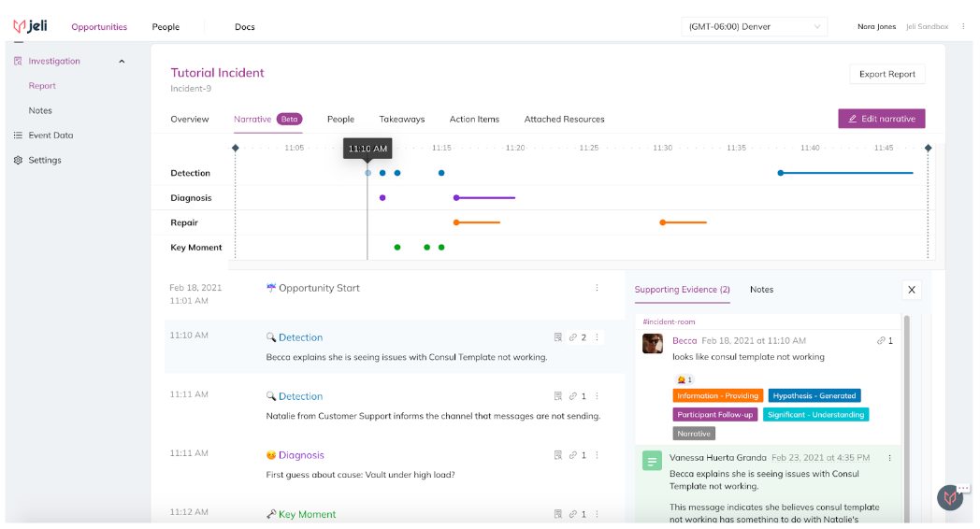
Task: Switch to the Notes tab in evidence panel
Action: tap(761, 290)
